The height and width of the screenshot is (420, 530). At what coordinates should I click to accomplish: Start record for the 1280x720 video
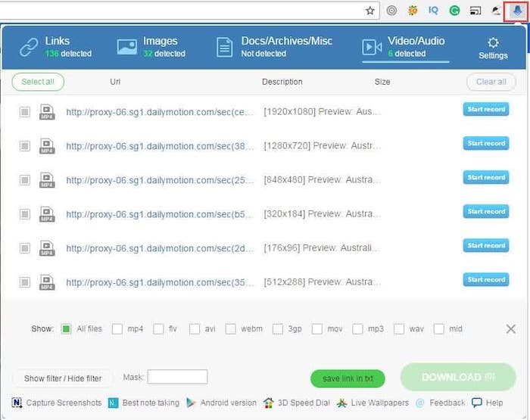(486, 143)
